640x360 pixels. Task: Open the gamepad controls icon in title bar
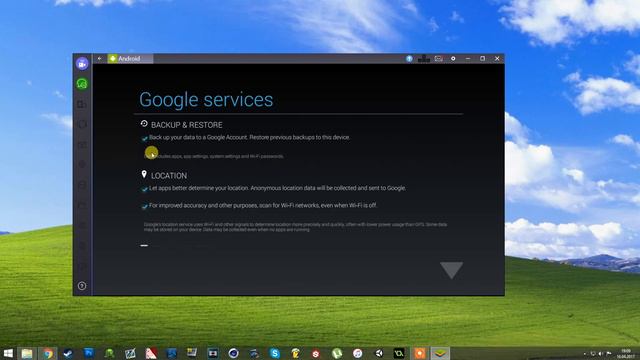[424, 59]
